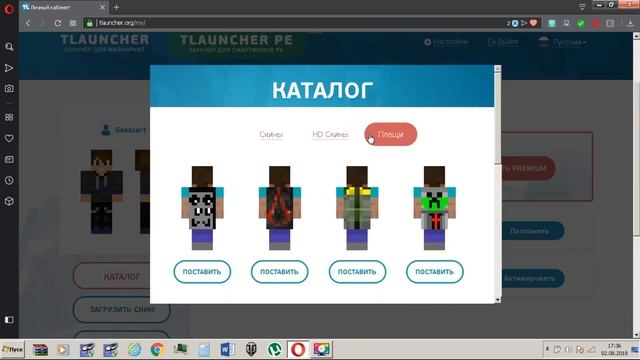Reload the current page

pos(58,23)
